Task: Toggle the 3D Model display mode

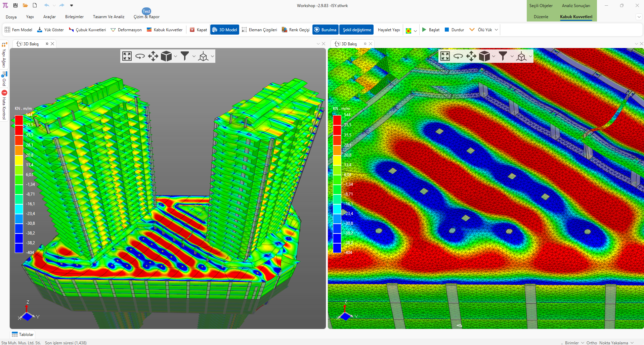Action: [224, 30]
